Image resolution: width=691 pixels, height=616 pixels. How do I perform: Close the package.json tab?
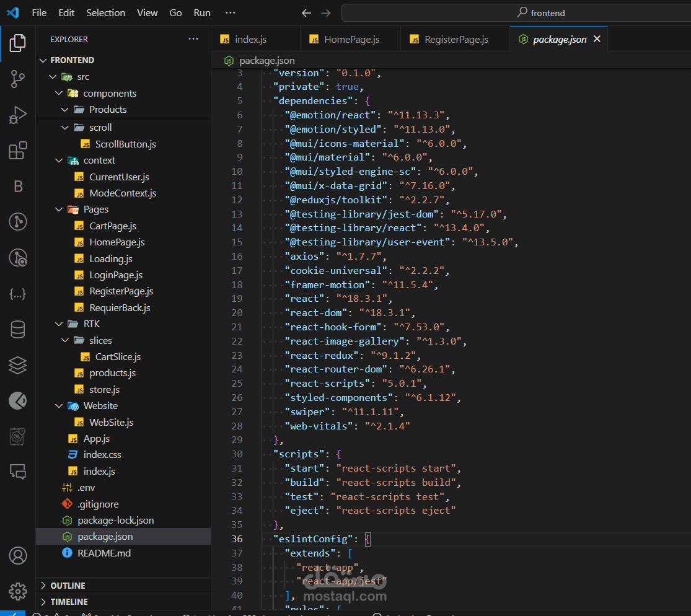point(597,39)
